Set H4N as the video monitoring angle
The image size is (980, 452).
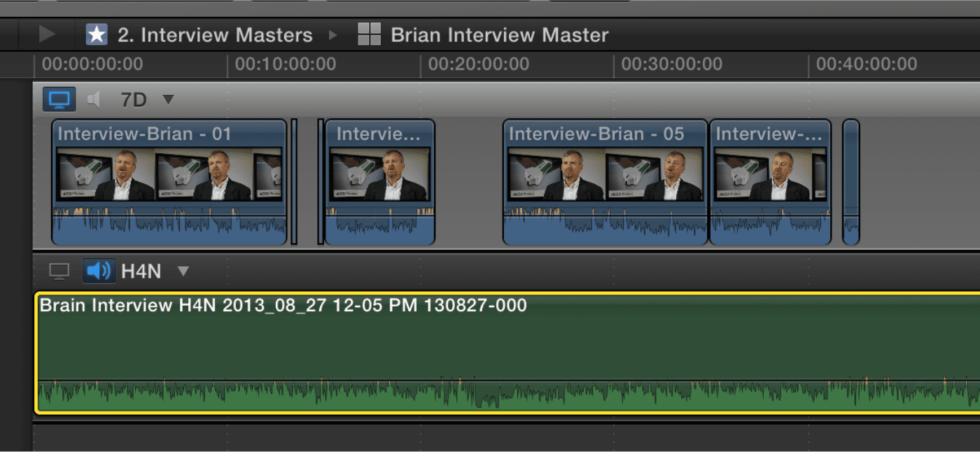point(59,271)
